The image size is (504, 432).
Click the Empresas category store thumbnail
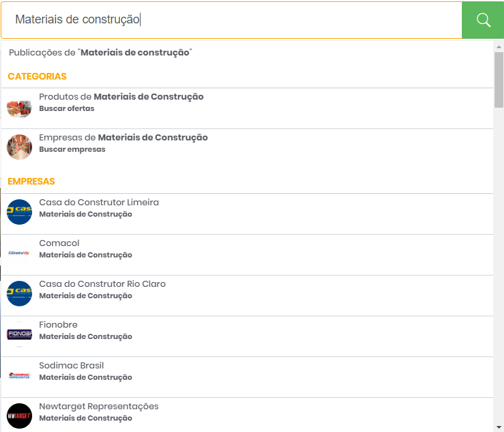tap(19, 147)
